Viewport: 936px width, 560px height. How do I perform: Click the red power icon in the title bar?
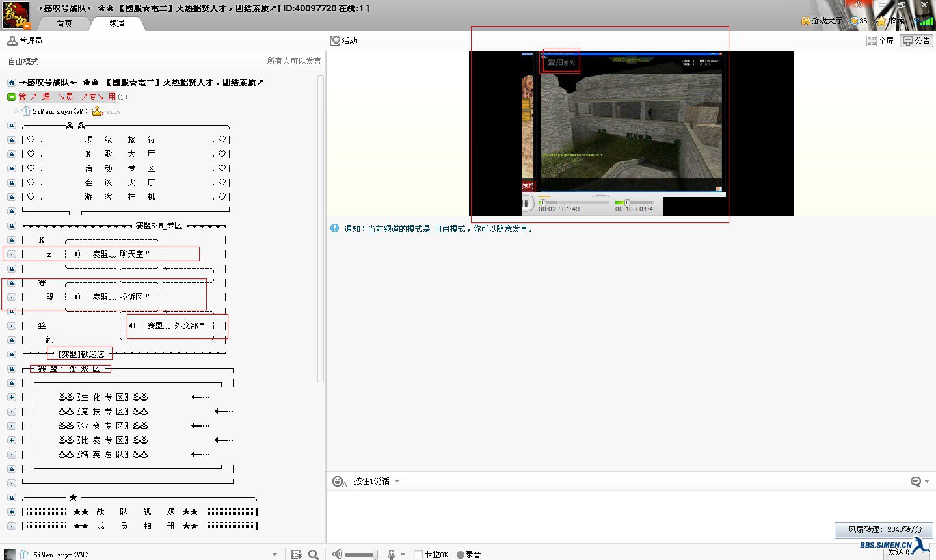pyautogui.click(x=858, y=5)
